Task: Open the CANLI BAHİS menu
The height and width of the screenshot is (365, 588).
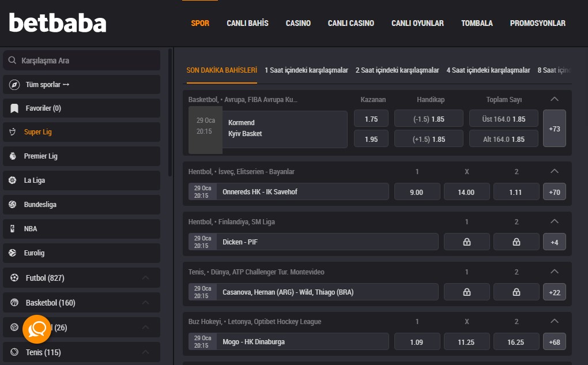Action: (x=247, y=23)
